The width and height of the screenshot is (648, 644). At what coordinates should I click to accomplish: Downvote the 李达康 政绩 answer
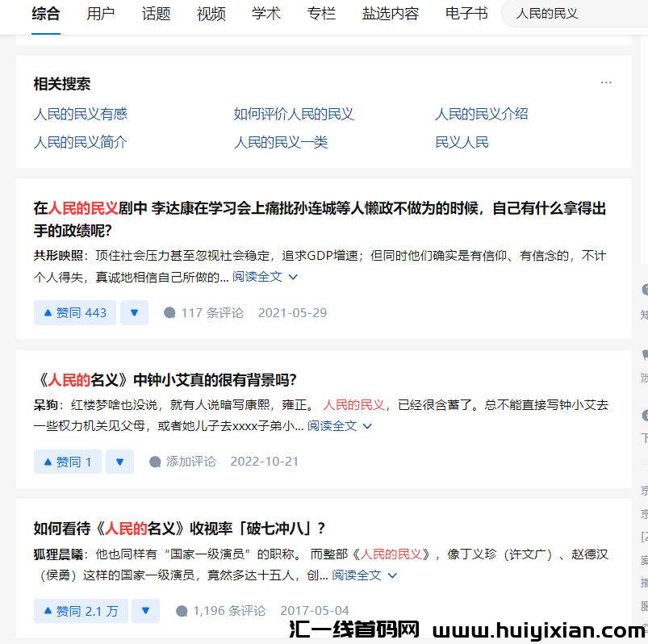134,313
